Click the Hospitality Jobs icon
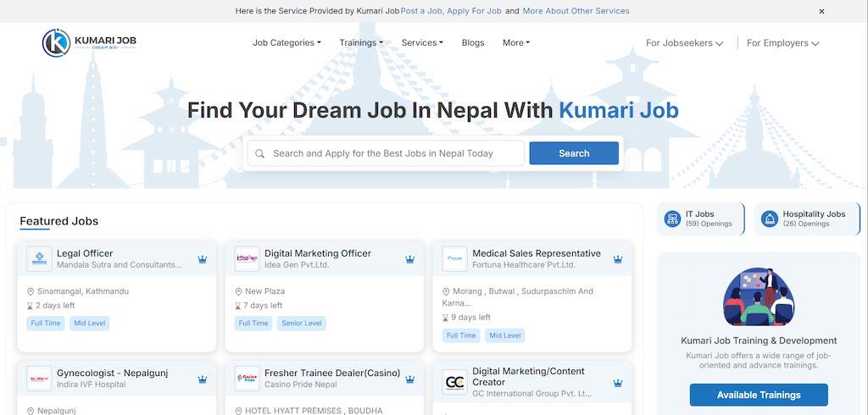Viewport: 868px width, 415px height. pos(771,219)
